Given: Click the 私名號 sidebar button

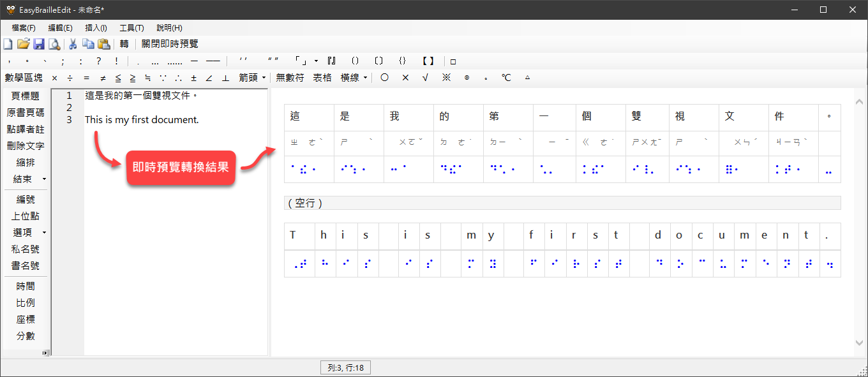Looking at the screenshot, I should (x=26, y=249).
